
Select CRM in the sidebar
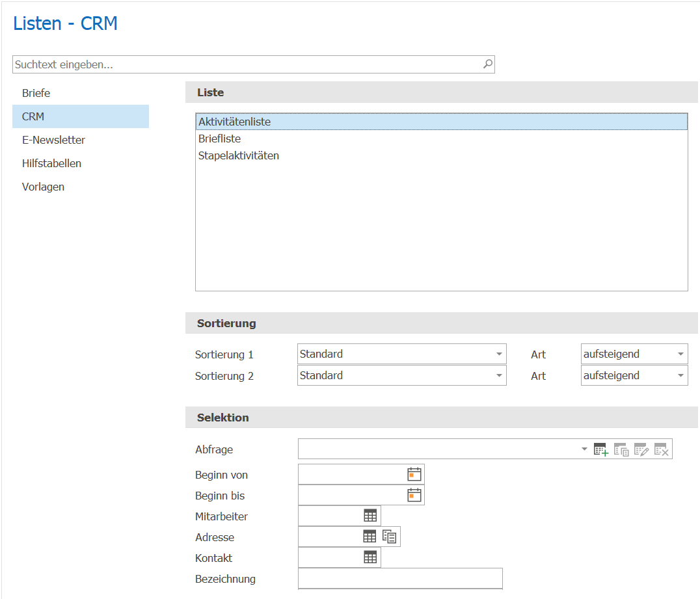point(81,116)
